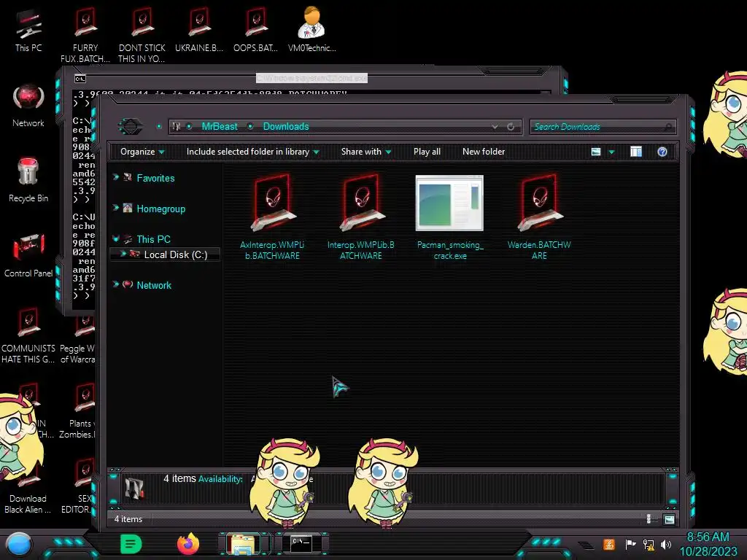
Task: Collapse the This PC tree node
Action: tap(116, 238)
